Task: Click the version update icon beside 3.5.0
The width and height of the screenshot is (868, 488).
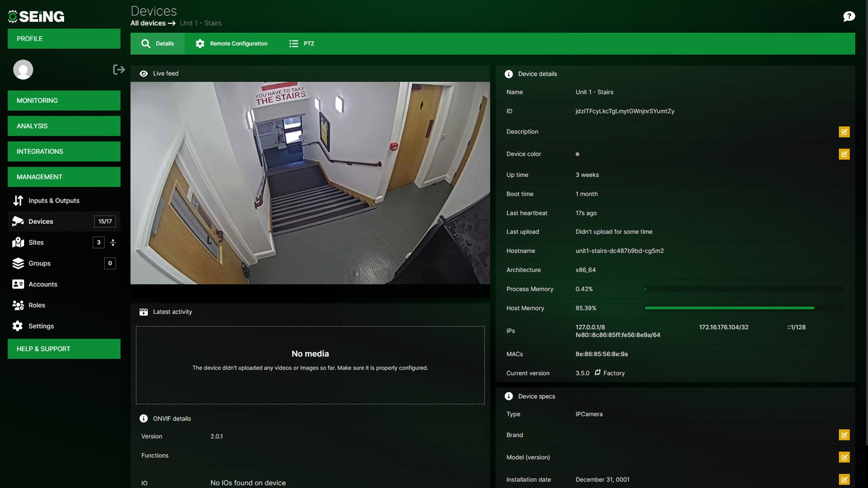Action: tap(597, 373)
